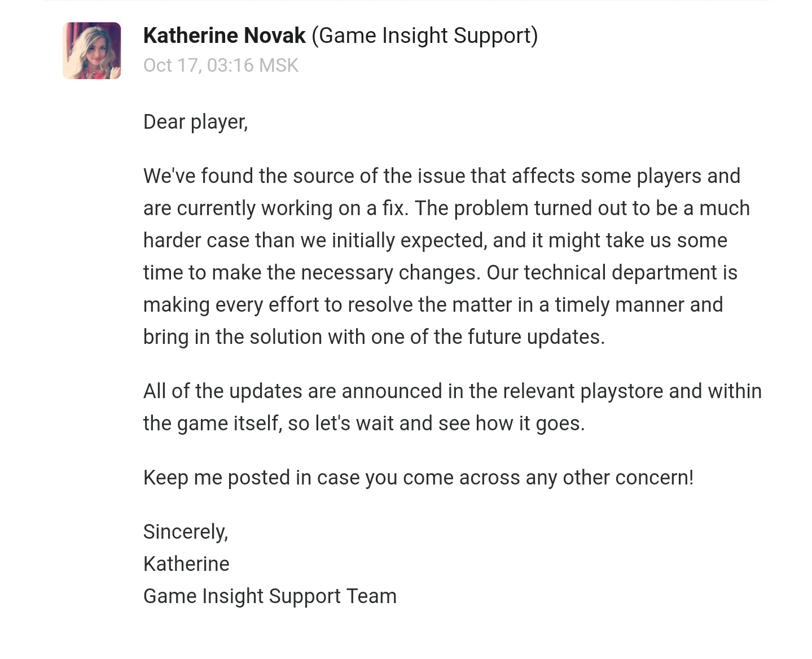The height and width of the screenshot is (659, 812).
Task: Select the Oct 17, 03:16 MSK timestamp
Action: (221, 66)
